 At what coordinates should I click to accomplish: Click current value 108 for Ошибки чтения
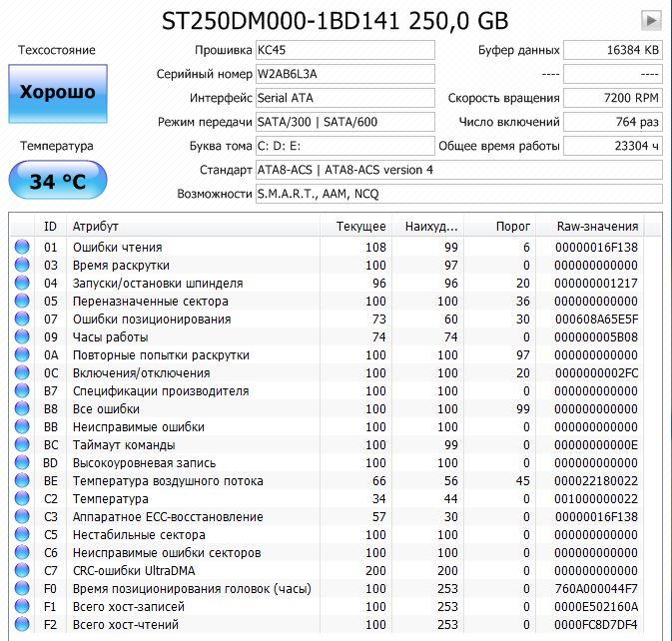pos(375,248)
